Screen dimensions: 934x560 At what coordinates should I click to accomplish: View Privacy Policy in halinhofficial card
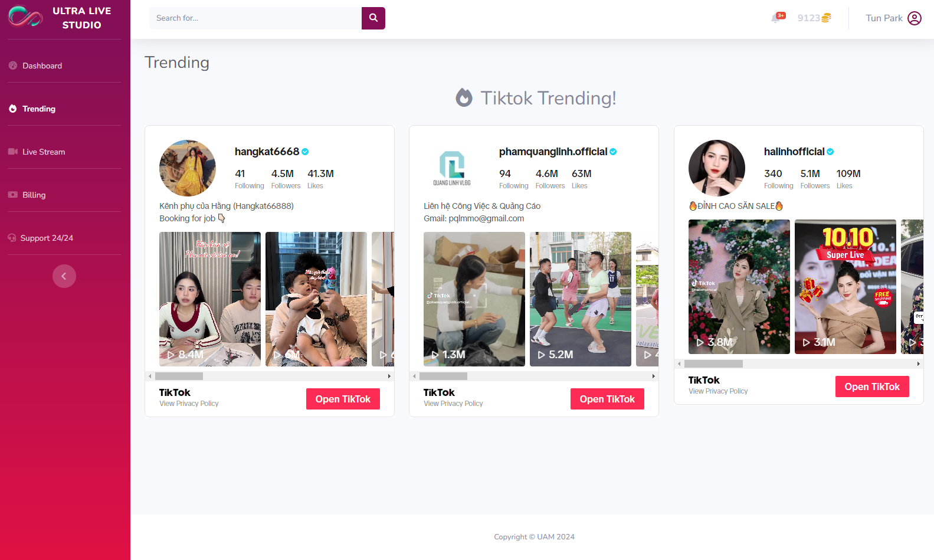pyautogui.click(x=718, y=391)
